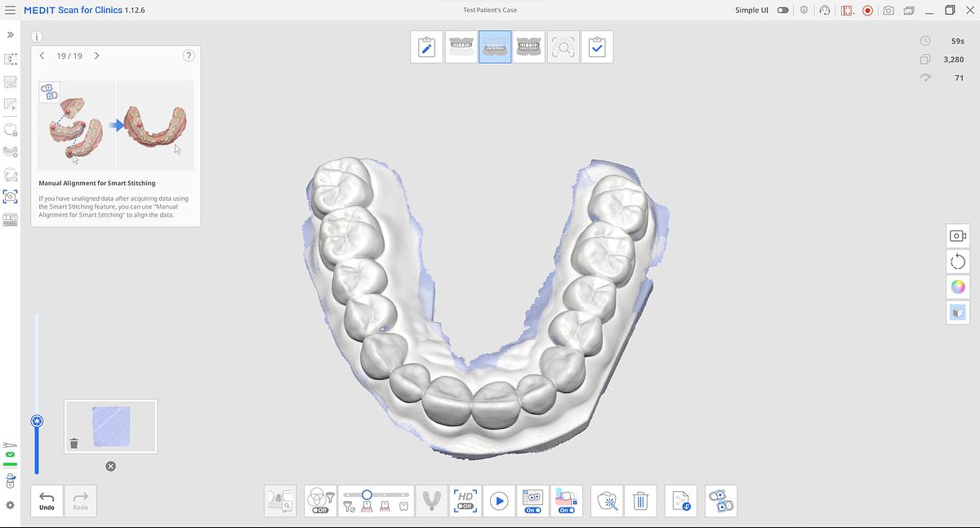
Task: Switch to the occlusion scan stage tab
Action: pyautogui.click(x=529, y=47)
